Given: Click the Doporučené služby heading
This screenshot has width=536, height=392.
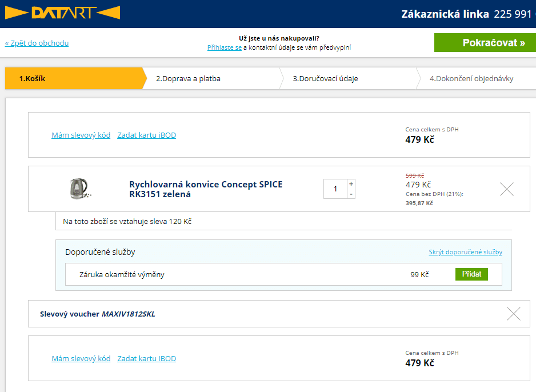Looking at the screenshot, I should 100,252.
